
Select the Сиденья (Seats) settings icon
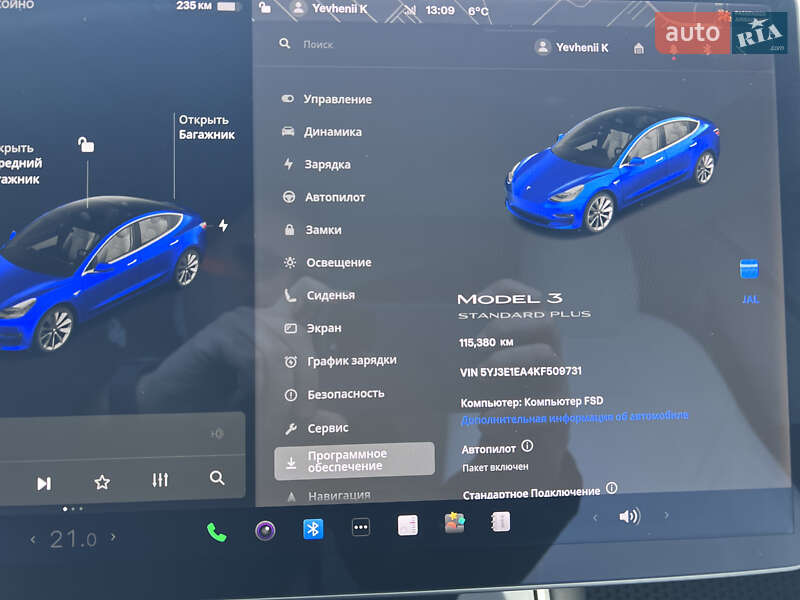(x=287, y=295)
